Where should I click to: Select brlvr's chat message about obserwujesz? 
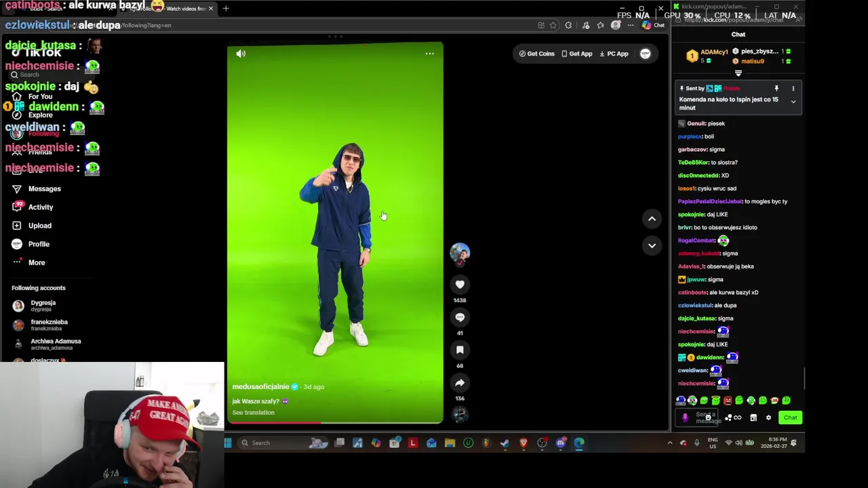725,228
